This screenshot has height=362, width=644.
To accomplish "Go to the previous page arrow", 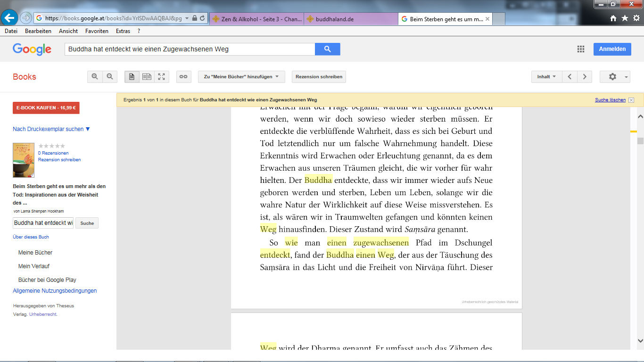I will 570,76.
